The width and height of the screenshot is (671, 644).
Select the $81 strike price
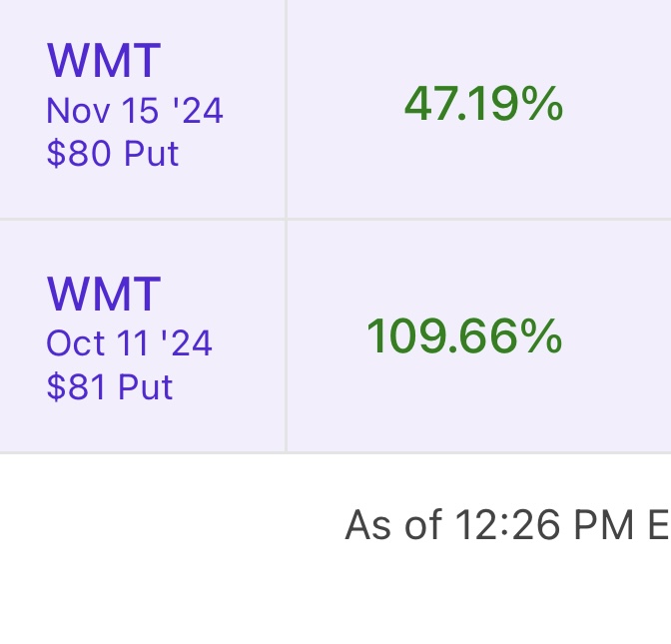(78, 386)
